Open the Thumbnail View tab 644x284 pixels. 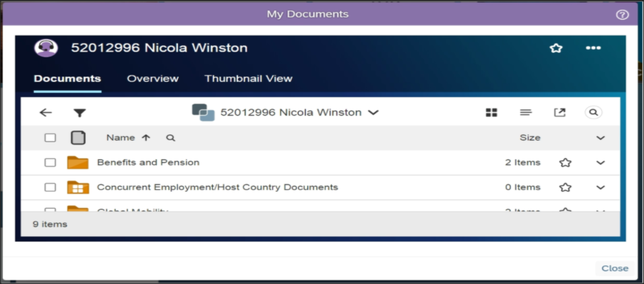(x=248, y=79)
